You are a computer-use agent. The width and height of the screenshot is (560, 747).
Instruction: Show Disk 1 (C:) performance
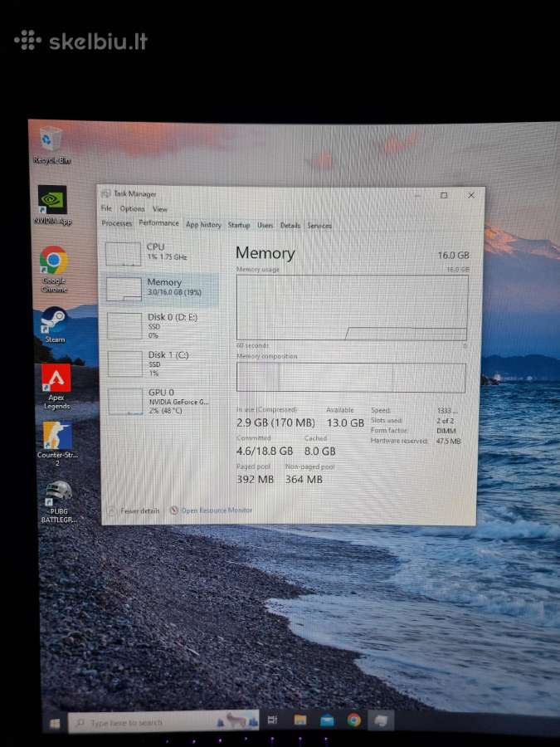tap(161, 364)
